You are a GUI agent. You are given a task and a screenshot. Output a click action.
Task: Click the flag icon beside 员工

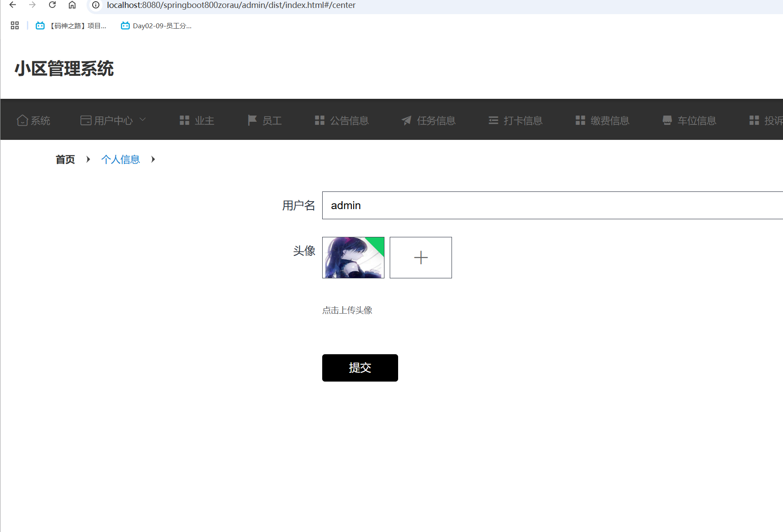(x=252, y=120)
